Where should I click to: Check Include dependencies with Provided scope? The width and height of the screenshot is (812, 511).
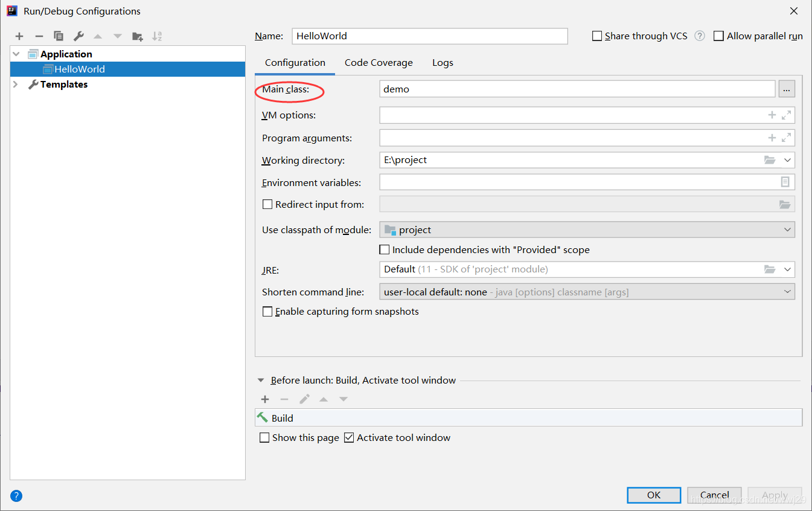tap(385, 249)
